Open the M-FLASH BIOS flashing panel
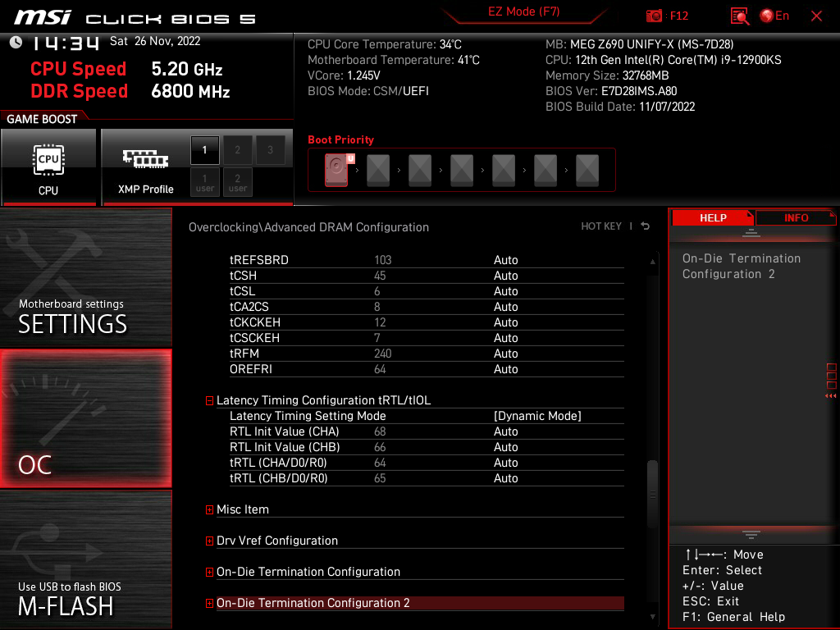The image size is (840, 630). (x=85, y=559)
